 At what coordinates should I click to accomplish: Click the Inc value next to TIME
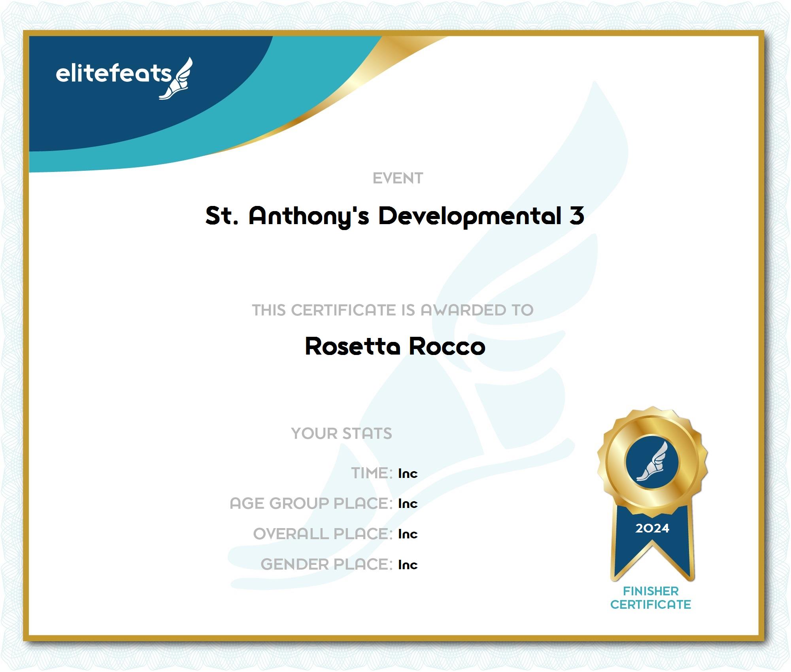point(408,474)
